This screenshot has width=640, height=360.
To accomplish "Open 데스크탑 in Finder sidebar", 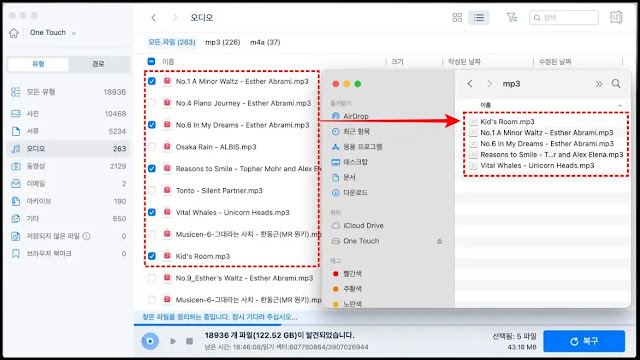I will point(349,162).
